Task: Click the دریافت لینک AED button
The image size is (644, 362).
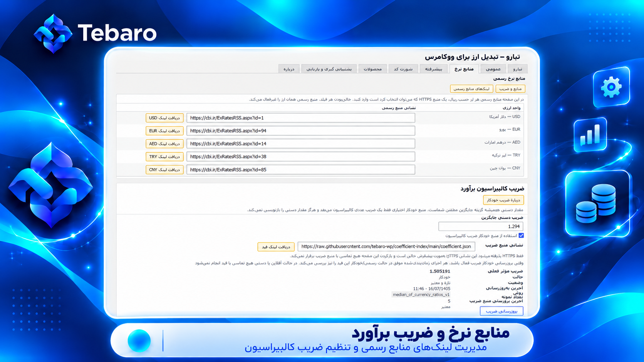Action: pos(164,143)
